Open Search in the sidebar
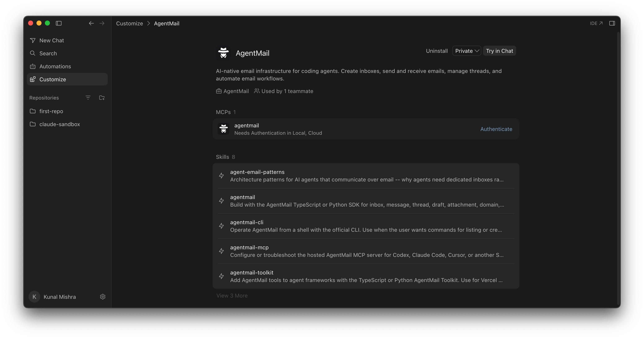Viewport: 644px width, 339px height. [x=67, y=53]
